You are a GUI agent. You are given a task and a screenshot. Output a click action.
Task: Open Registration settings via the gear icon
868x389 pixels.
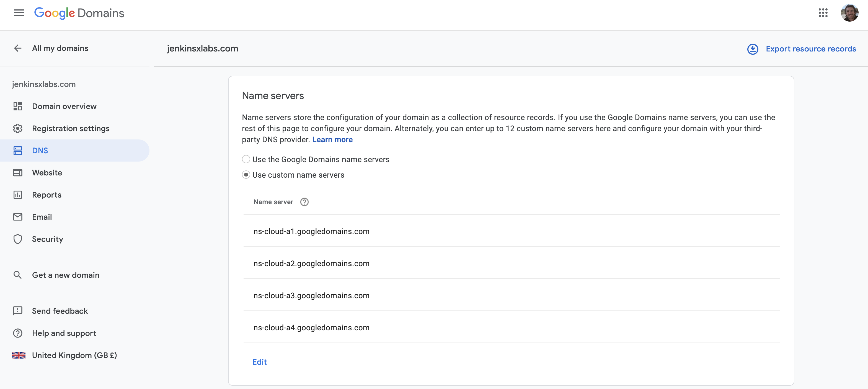[17, 128]
